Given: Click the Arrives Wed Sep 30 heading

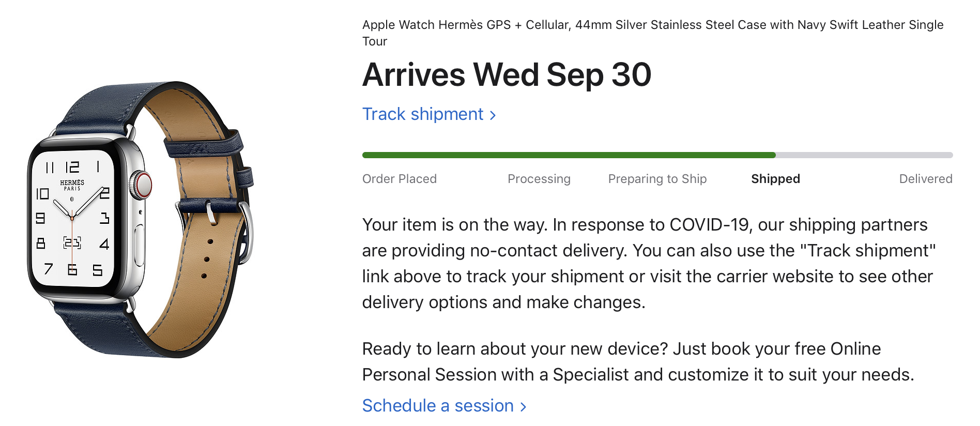Looking at the screenshot, I should point(507,75).
